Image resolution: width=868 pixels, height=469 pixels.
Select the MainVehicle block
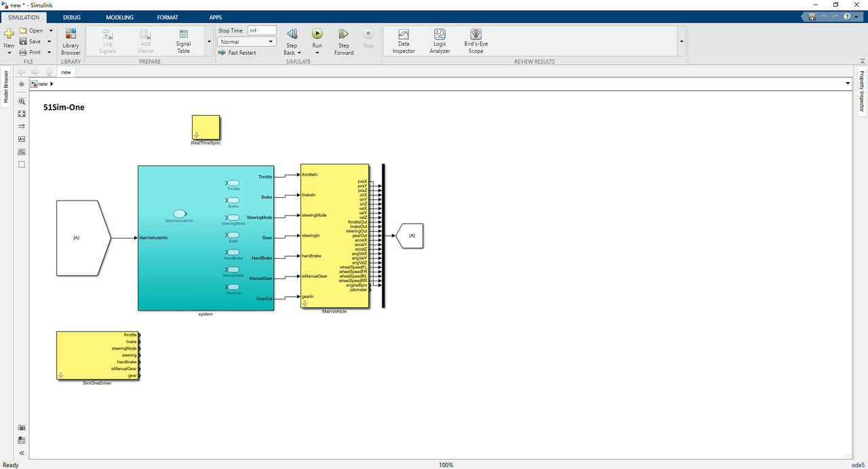pyautogui.click(x=335, y=236)
